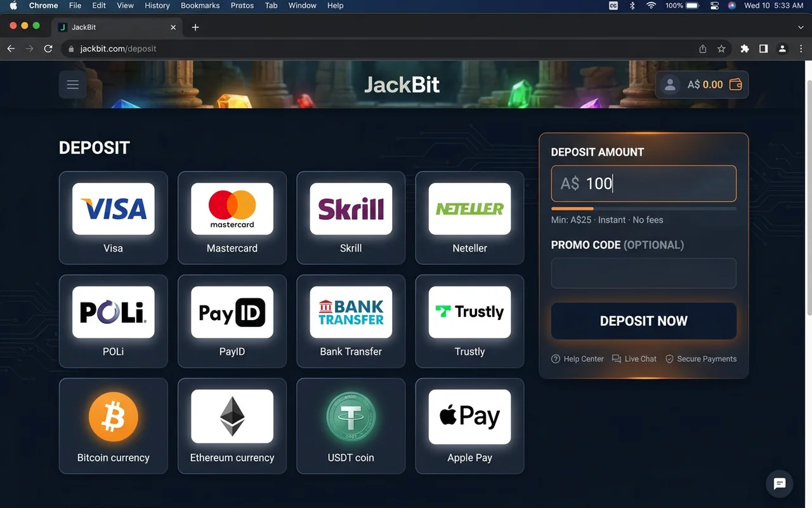Screen dimensions: 812x508
Task: Open macOS Control Center icon
Action: click(714, 6)
